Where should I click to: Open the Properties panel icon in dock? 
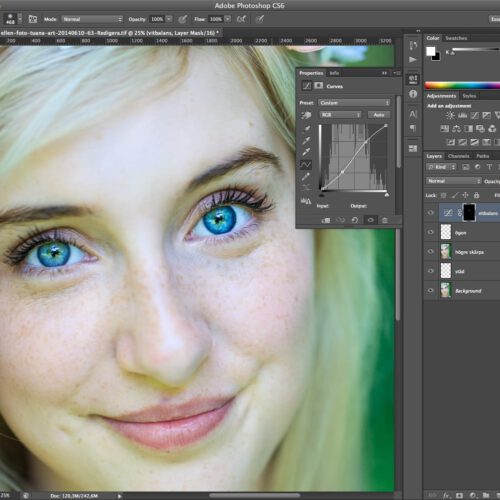[x=413, y=79]
